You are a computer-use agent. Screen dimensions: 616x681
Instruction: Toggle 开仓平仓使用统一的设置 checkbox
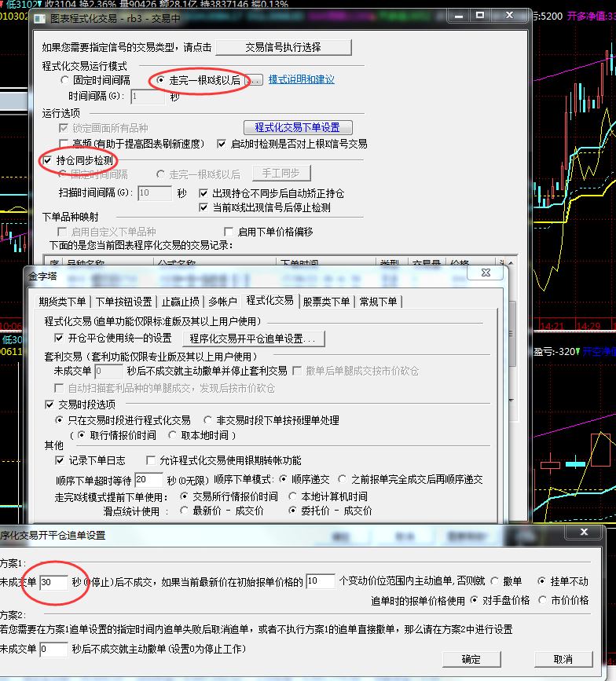point(59,338)
